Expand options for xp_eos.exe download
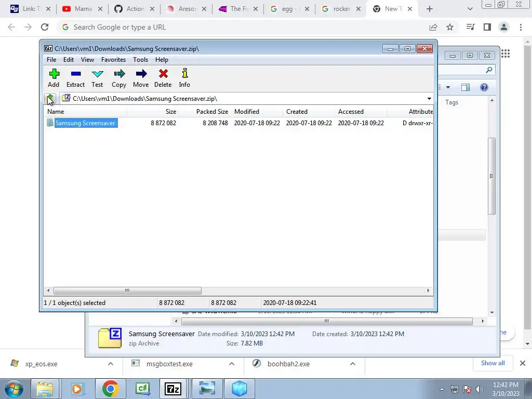532x399 pixels. click(x=111, y=364)
